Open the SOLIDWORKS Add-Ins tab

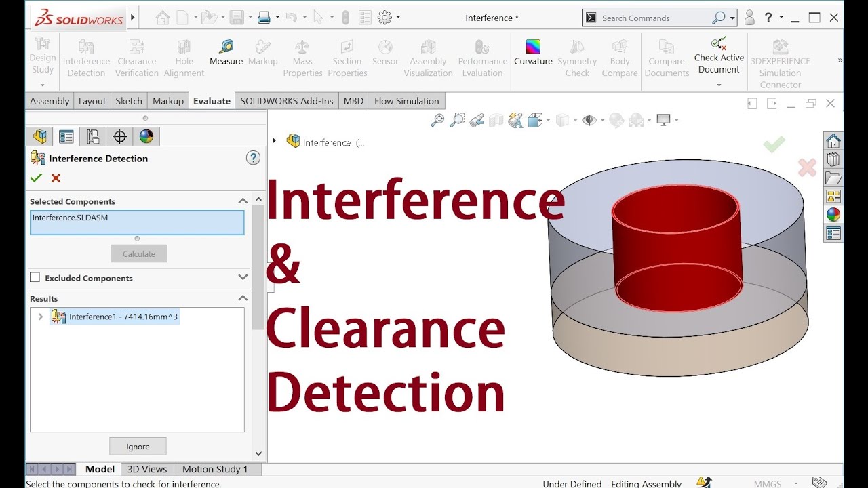(x=287, y=101)
